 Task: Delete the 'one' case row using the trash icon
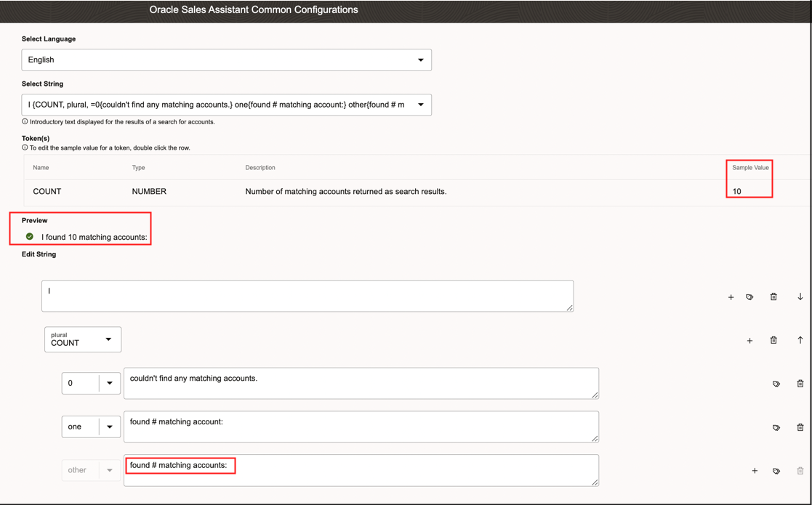pyautogui.click(x=800, y=427)
